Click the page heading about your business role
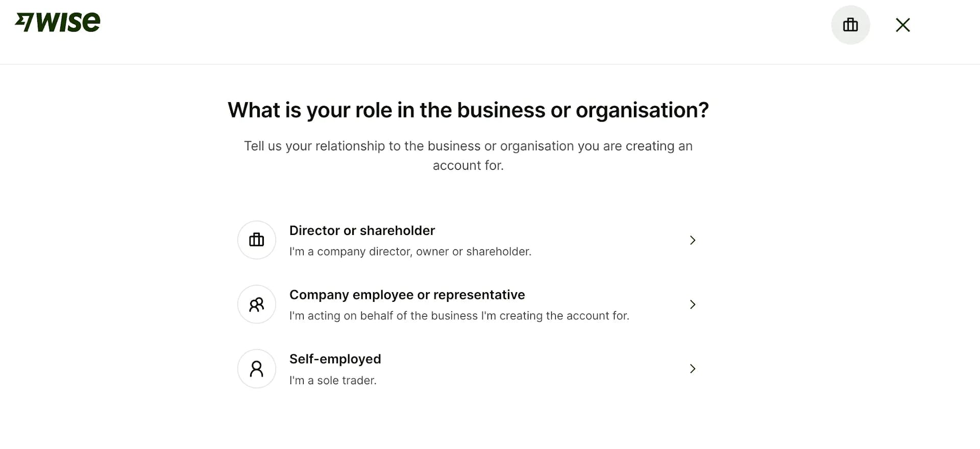Screen dimensions: 980x449 [x=468, y=110]
